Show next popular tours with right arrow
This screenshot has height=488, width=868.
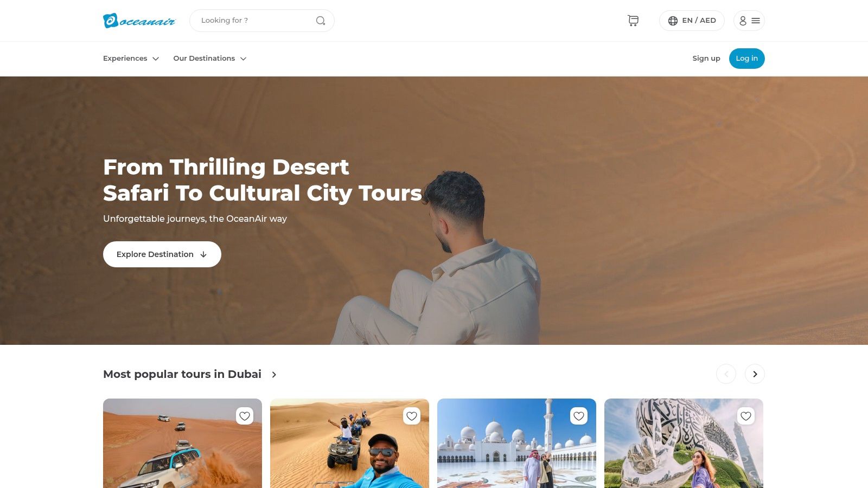click(755, 374)
